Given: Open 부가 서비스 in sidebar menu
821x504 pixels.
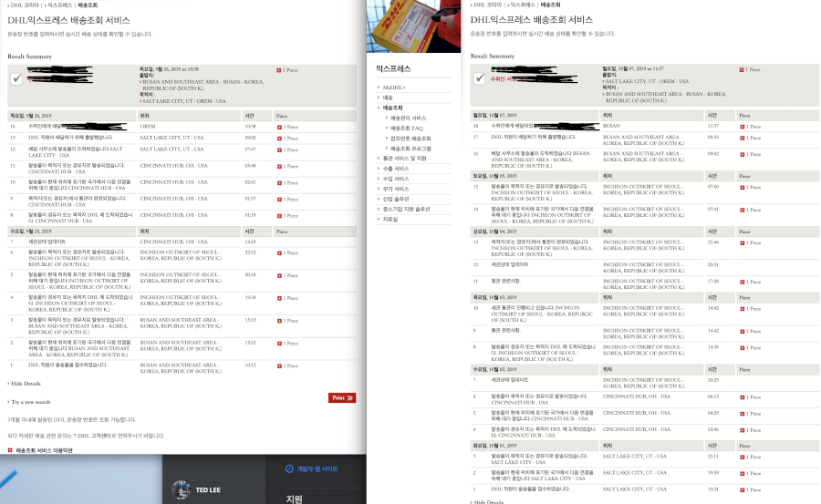Looking at the screenshot, I should (395, 189).
